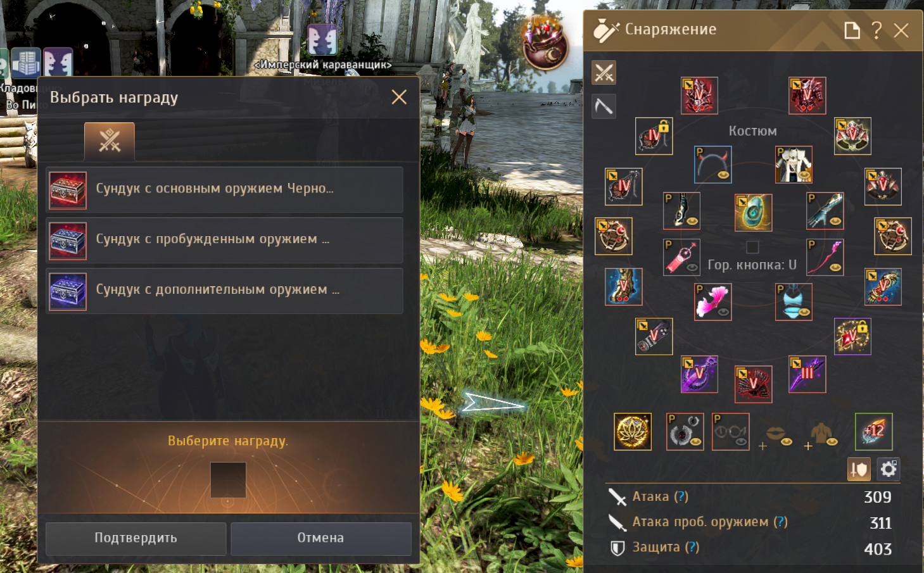The image size is (924, 573).
Task: Click the Защита help question mark
Action: 692,547
